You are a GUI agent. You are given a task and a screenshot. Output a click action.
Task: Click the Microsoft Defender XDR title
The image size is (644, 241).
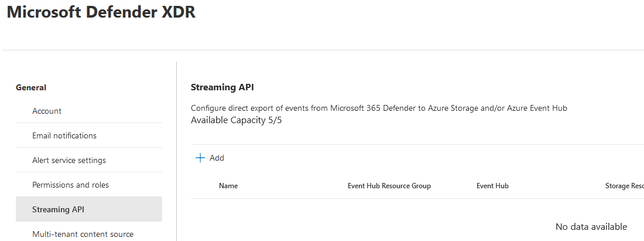[x=101, y=12]
